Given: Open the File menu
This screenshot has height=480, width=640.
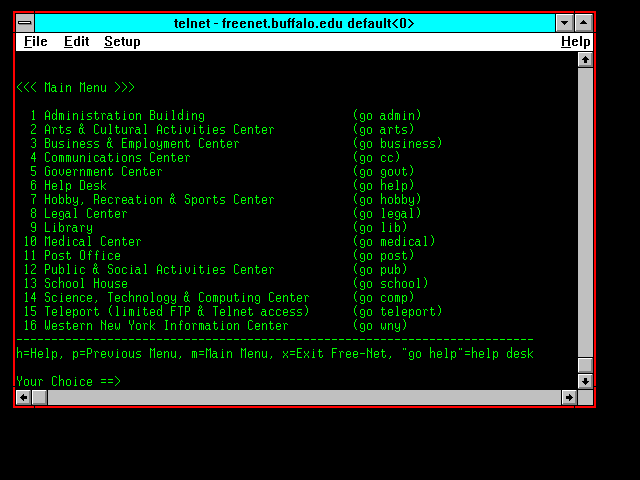Looking at the screenshot, I should [35, 42].
